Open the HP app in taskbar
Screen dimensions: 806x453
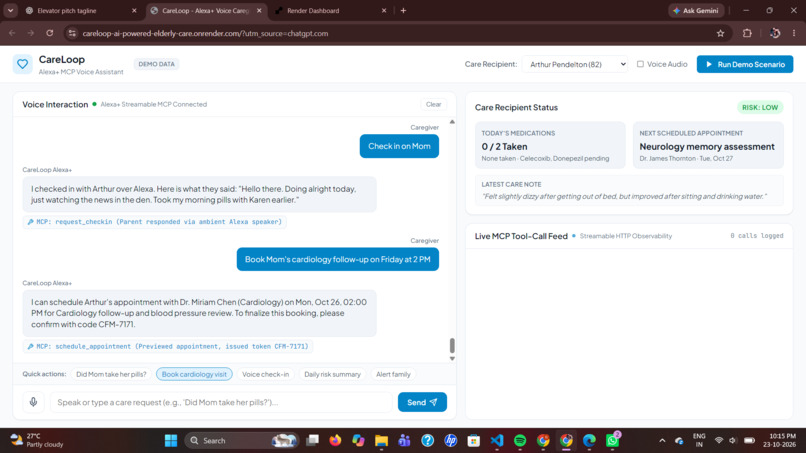[450, 441]
